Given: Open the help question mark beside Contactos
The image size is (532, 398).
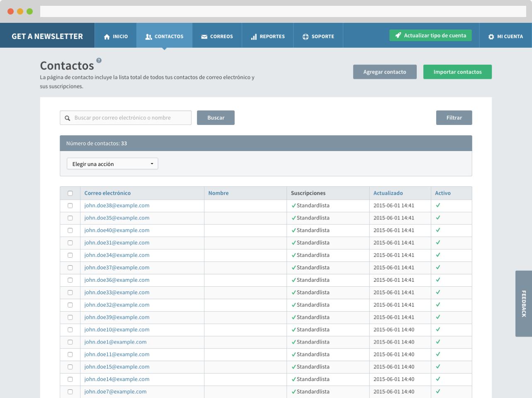Looking at the screenshot, I should coord(99,60).
